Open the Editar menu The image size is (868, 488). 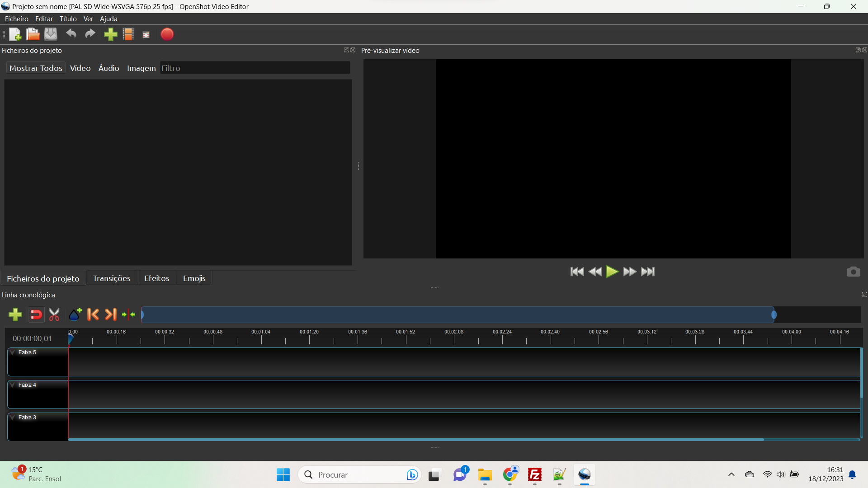44,19
